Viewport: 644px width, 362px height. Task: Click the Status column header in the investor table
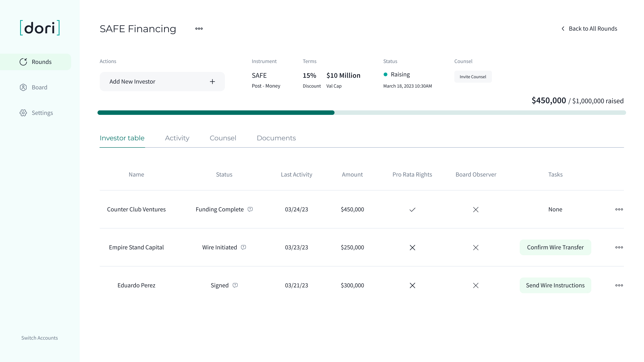tap(224, 174)
